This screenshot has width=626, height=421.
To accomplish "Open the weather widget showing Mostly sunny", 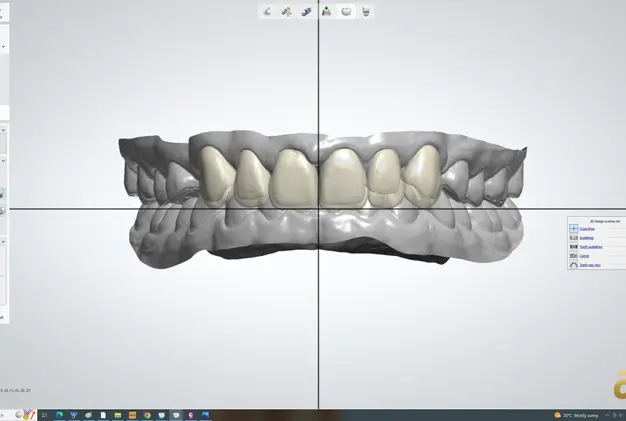I will (582, 415).
